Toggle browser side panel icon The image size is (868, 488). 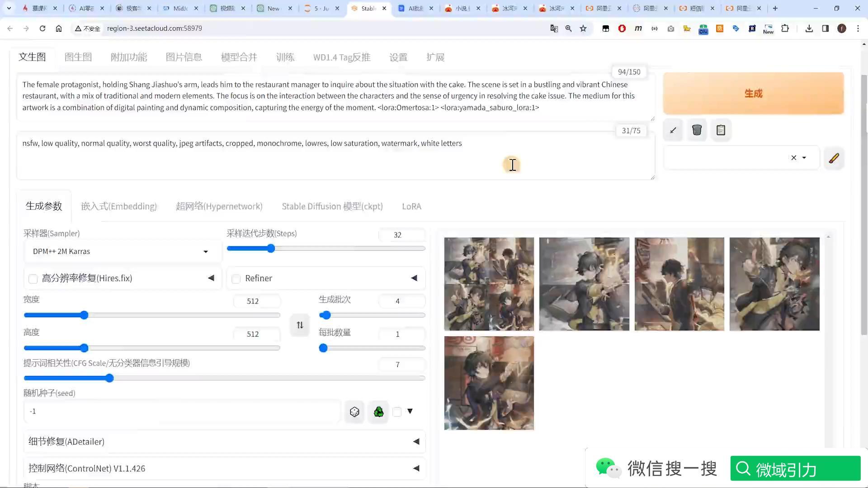click(826, 28)
